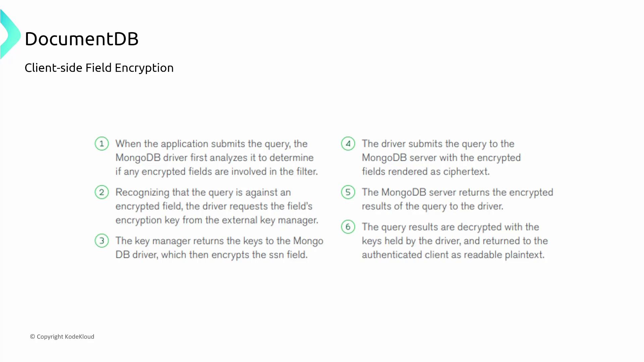This screenshot has height=362, width=644.
Task: Click the words 'ssn field' in step 3
Action: [x=288, y=255]
